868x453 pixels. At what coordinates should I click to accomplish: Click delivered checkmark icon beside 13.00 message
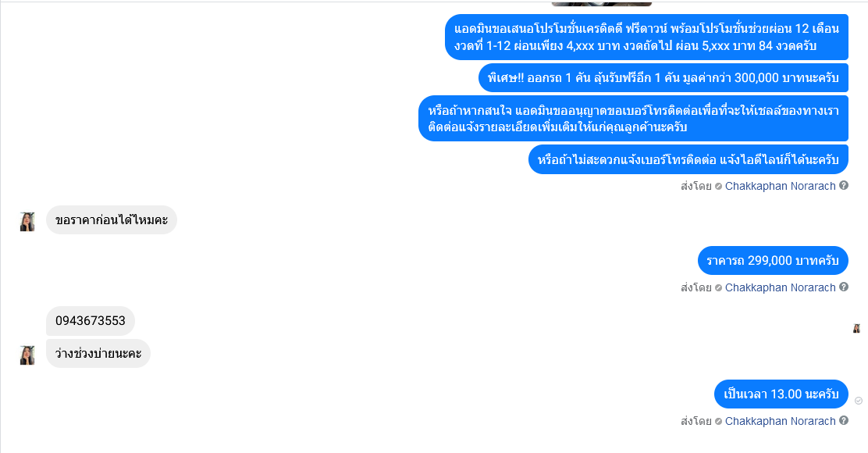coord(858,401)
